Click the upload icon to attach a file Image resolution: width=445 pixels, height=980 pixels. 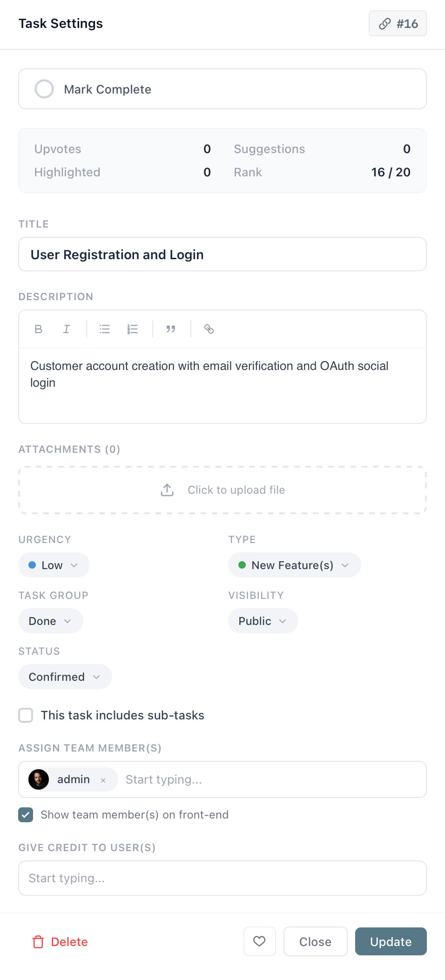coord(167,490)
